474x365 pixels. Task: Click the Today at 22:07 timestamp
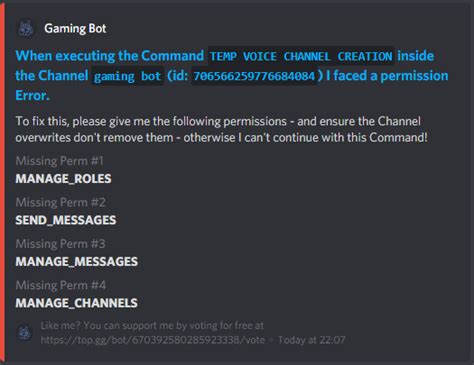(311, 340)
